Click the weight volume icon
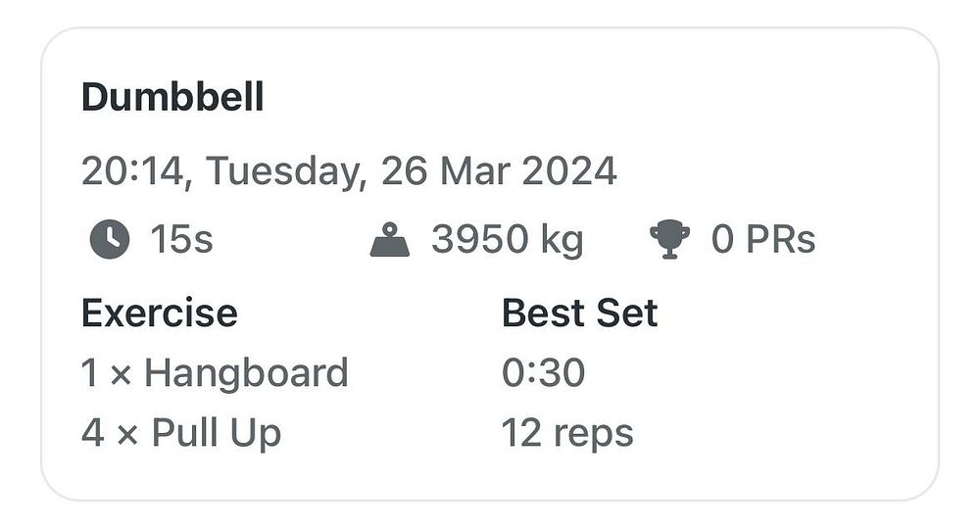980x530 pixels. pyautogui.click(x=390, y=239)
